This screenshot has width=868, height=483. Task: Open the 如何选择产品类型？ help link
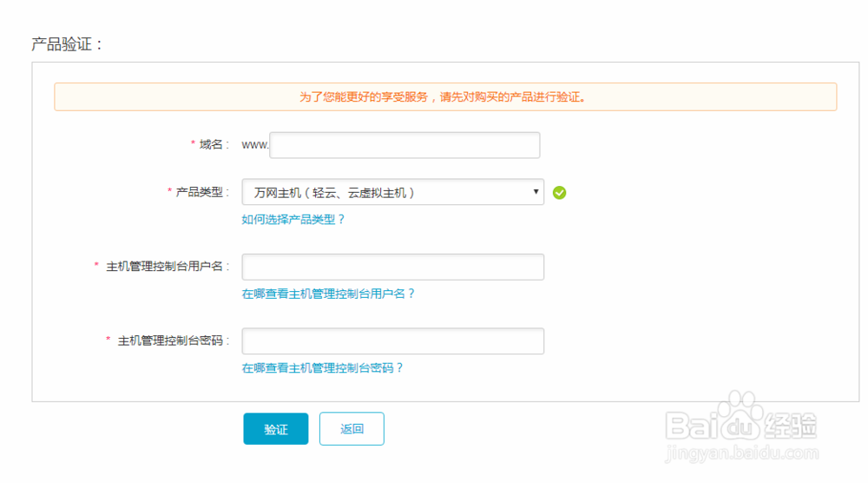(x=293, y=219)
